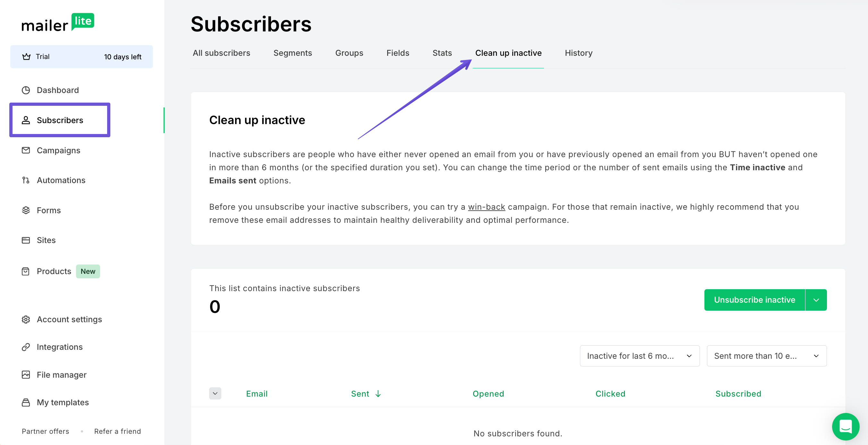868x445 pixels.
Task: Open the Sent more than 10 emails dropdown
Action: coord(767,356)
